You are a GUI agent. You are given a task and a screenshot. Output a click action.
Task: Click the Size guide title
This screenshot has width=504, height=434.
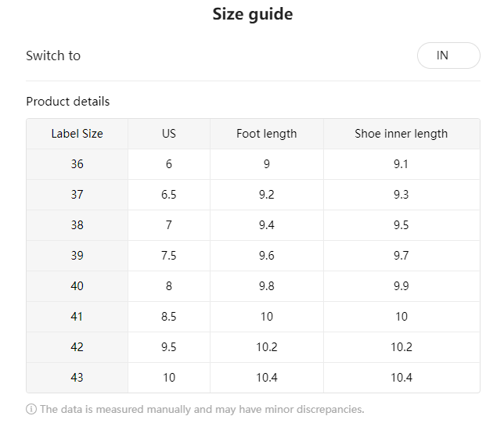pos(253,14)
